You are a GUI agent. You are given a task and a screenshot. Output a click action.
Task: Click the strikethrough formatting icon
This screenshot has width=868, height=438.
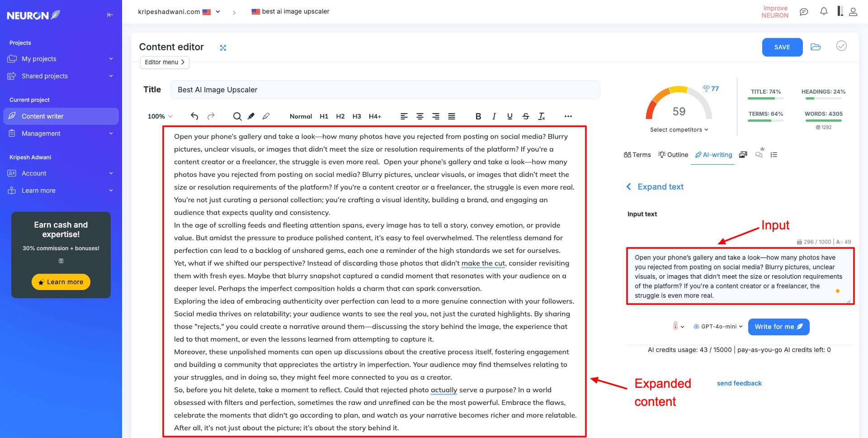coord(525,116)
